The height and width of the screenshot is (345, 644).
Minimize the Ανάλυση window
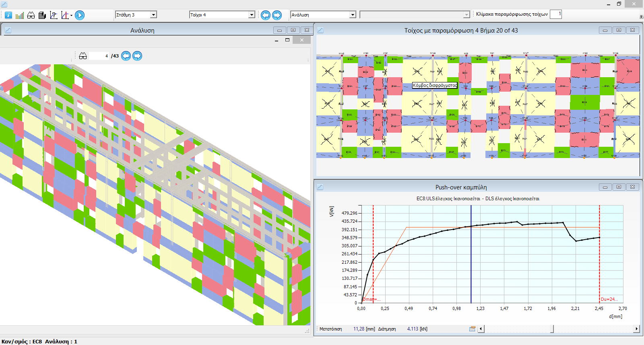pyautogui.click(x=280, y=30)
